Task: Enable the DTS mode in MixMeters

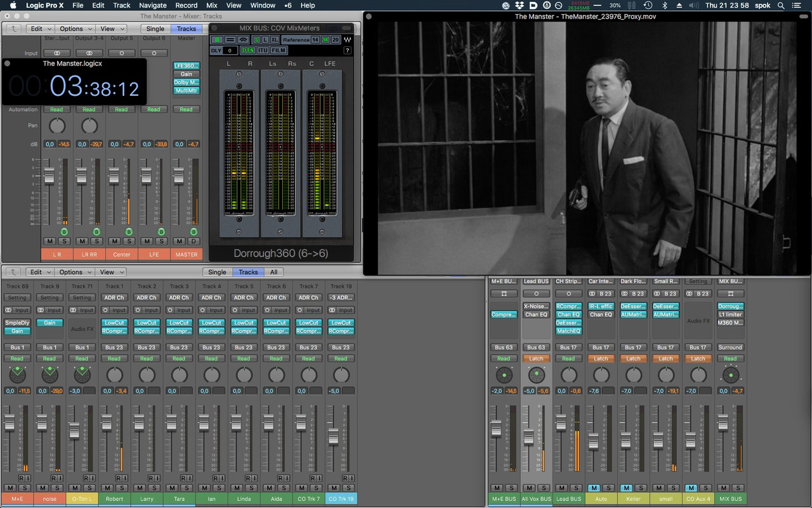Action: [248, 50]
